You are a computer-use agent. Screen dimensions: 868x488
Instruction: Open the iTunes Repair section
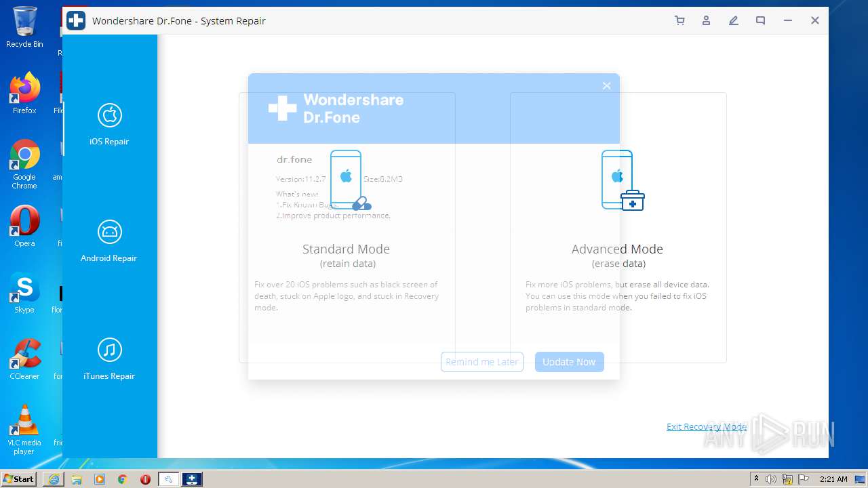tap(109, 359)
